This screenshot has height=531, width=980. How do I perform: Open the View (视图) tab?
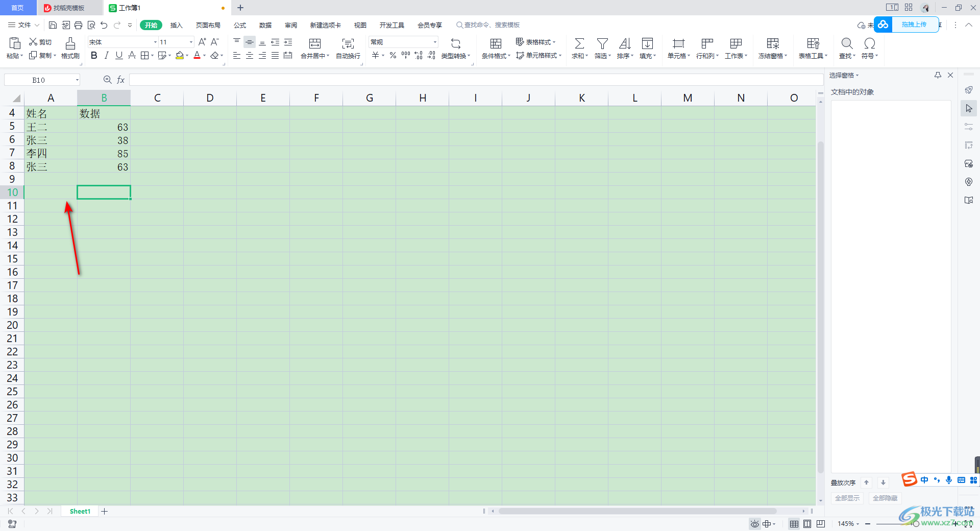click(360, 25)
